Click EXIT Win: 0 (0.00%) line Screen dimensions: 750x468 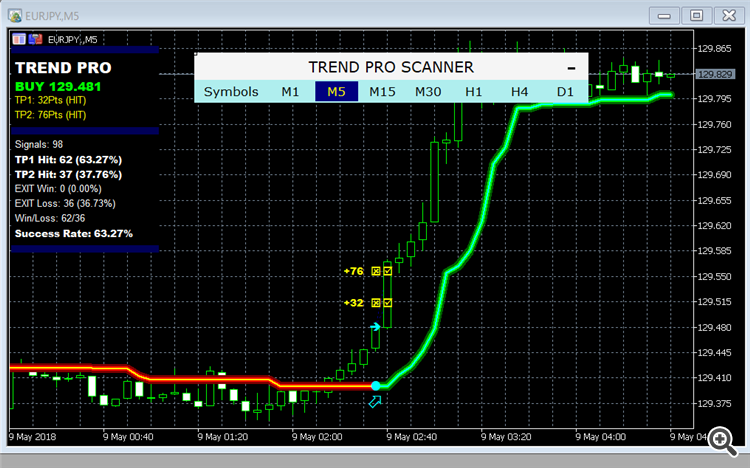58,189
